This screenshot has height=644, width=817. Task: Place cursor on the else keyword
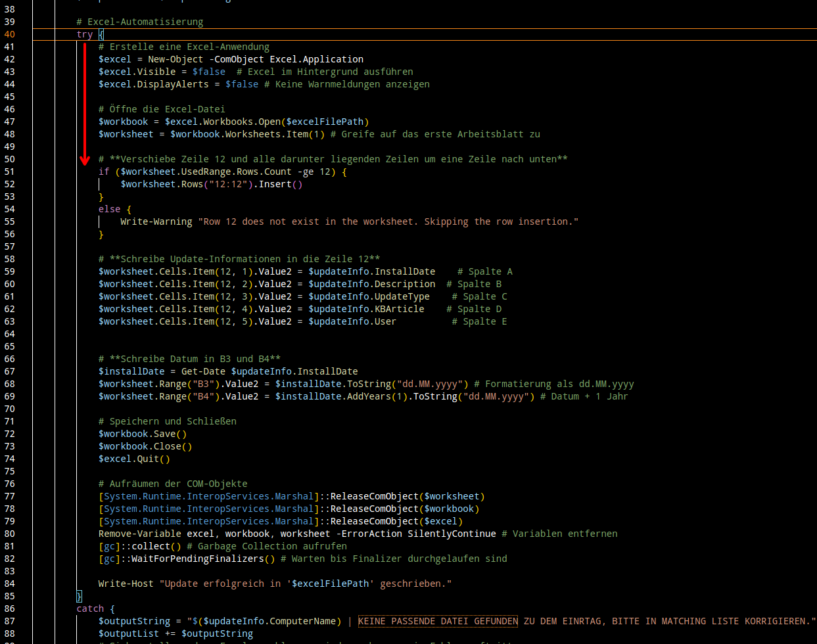(x=110, y=209)
